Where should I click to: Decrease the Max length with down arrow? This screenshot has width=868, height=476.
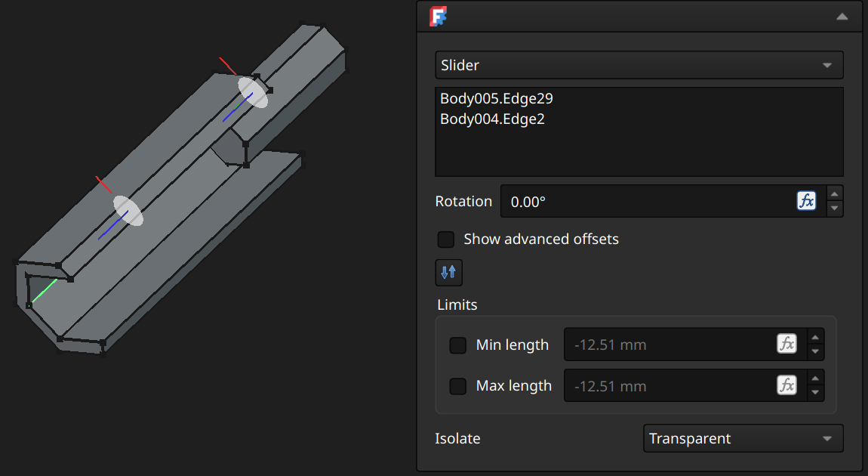coord(815,393)
